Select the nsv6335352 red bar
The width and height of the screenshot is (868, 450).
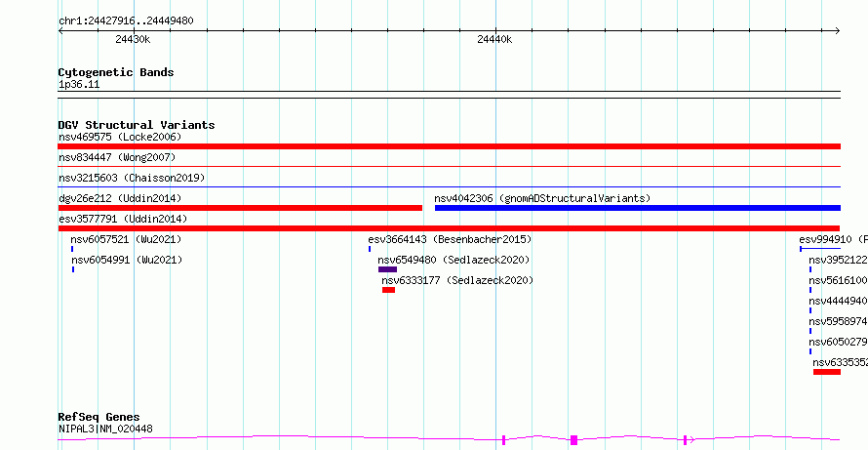pyautogui.click(x=827, y=372)
